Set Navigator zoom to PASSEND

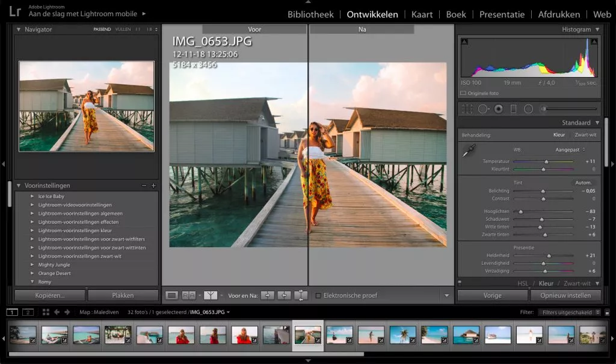tap(102, 29)
